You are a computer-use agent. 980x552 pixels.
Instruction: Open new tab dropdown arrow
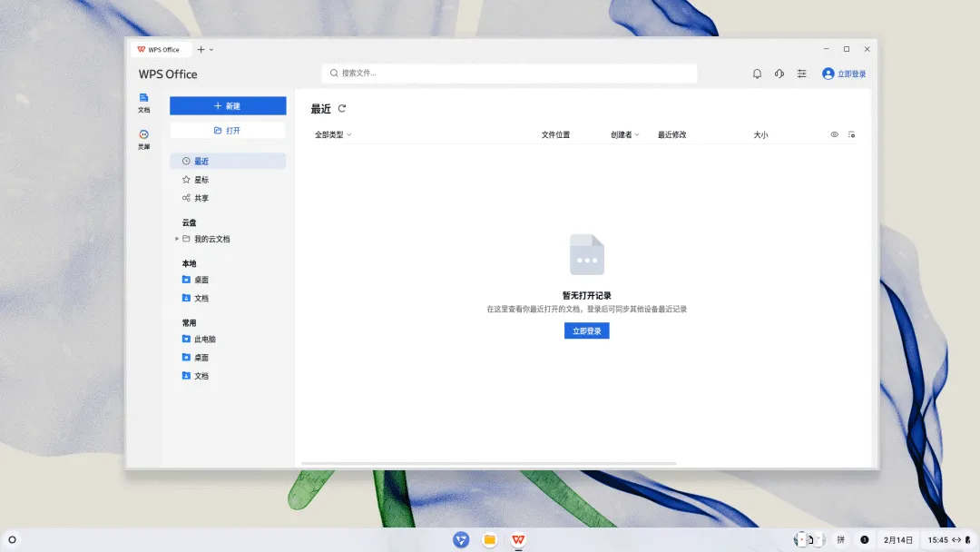211,49
